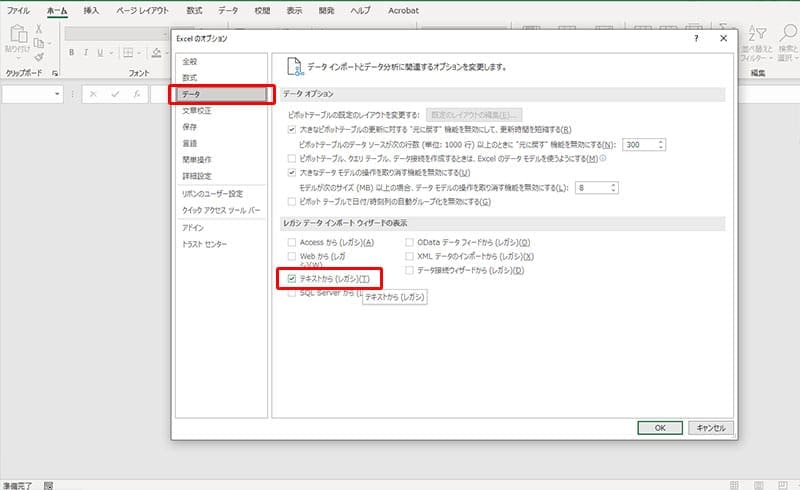
Task: Click the Format Painter brush icon
Action: click(x=41, y=59)
